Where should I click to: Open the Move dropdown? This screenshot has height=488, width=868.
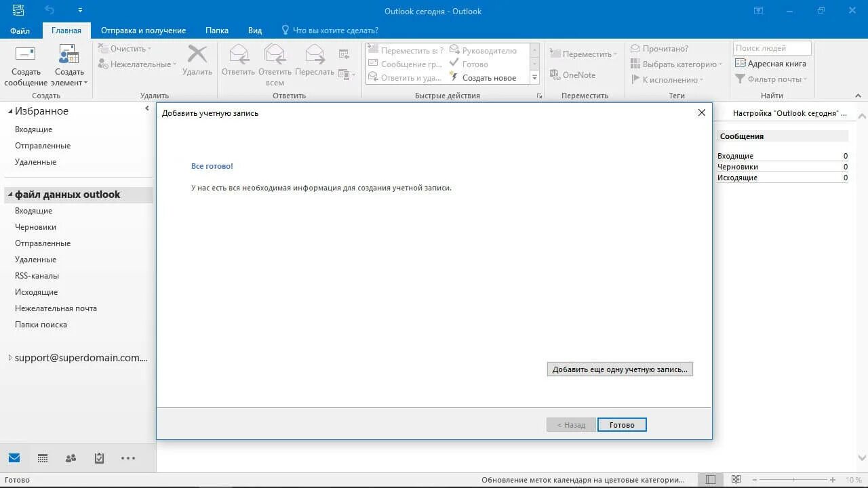584,54
